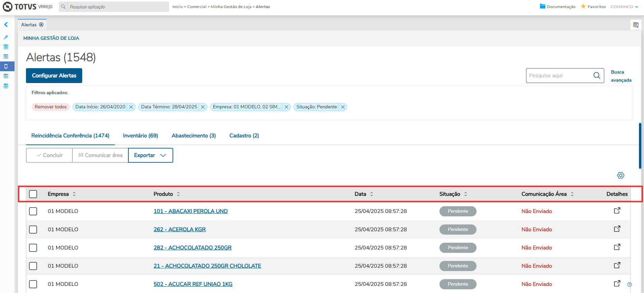The image size is (644, 293).
Task: Open details icon for 282 - ACHOCOLATADO 250GR
Action: [617, 247]
